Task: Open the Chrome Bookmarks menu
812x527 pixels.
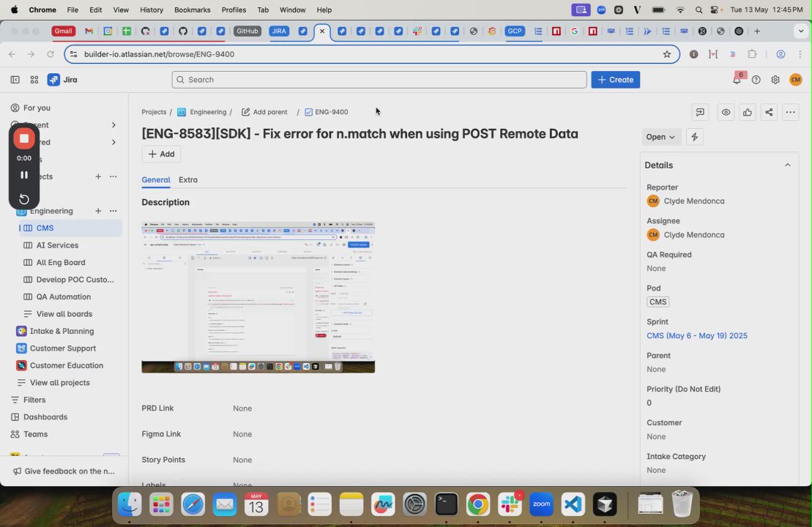Action: click(192, 10)
